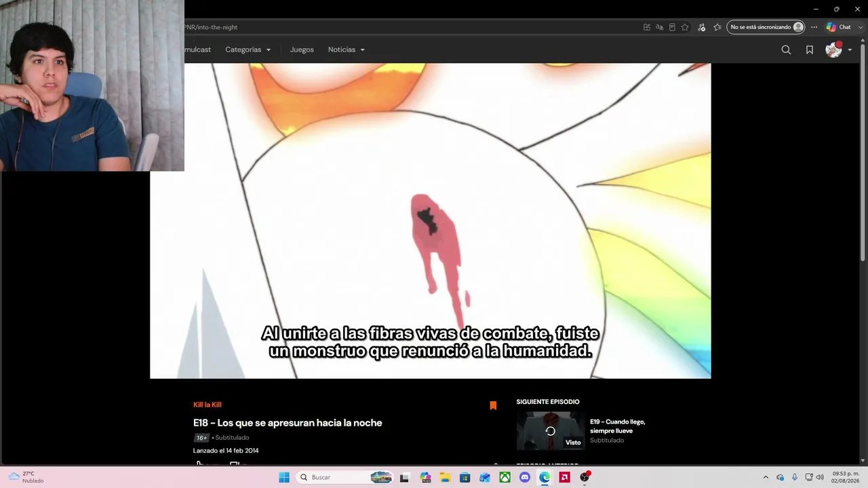Open Task View from the taskbar
Image resolution: width=868 pixels, height=488 pixels.
coord(405,477)
